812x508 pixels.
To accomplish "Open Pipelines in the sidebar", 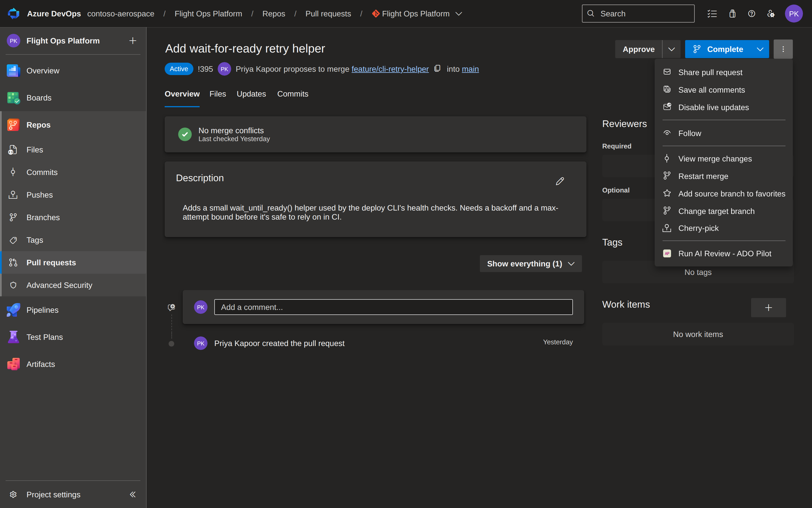I will pos(73,310).
